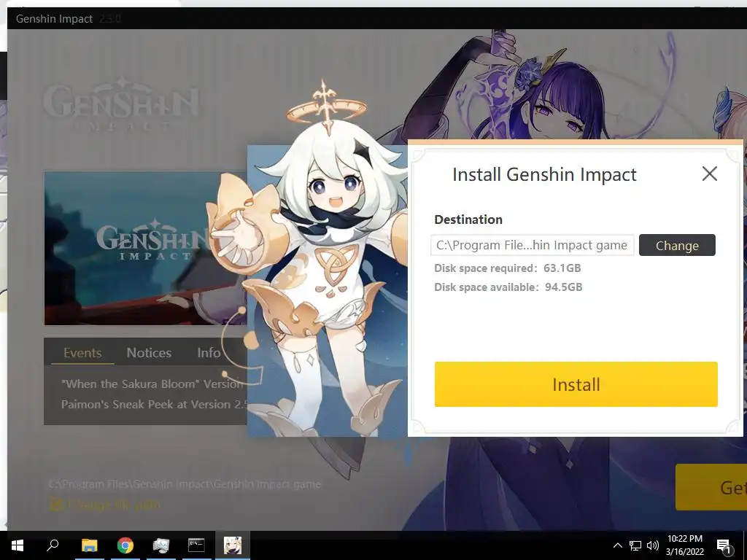The width and height of the screenshot is (747, 560).
Task: Click the Genshin Impact banner thumbnail
Action: 146,248
